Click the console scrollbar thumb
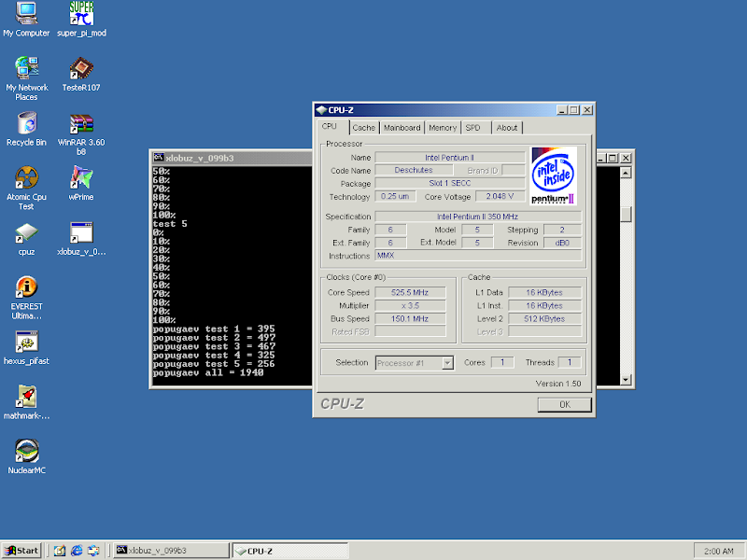The height and width of the screenshot is (560, 747). click(x=626, y=215)
